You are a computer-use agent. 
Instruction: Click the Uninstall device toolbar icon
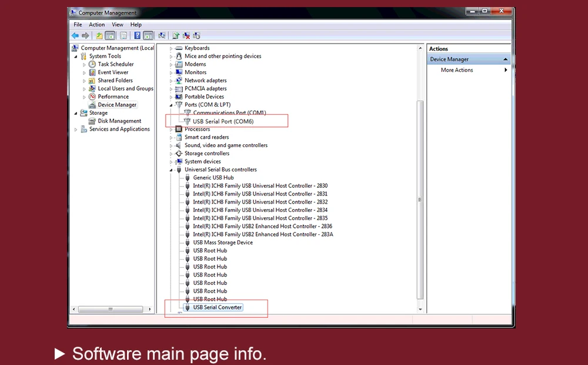pos(186,36)
